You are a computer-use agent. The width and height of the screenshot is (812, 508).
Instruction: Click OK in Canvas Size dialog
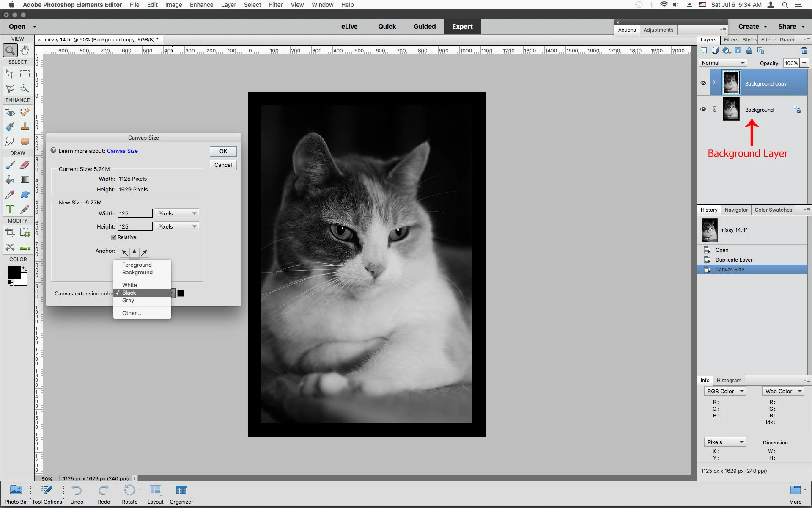click(x=223, y=152)
